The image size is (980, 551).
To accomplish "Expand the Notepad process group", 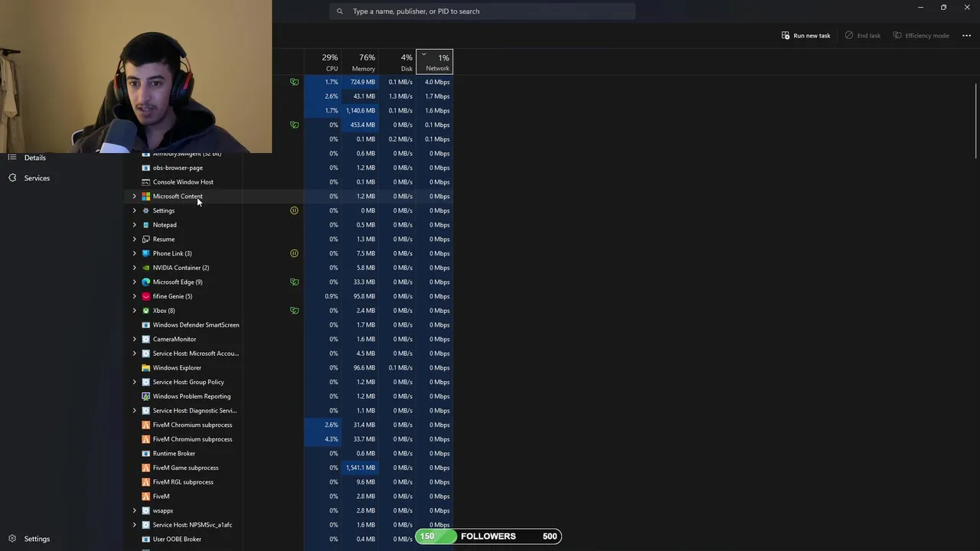I will pos(134,225).
